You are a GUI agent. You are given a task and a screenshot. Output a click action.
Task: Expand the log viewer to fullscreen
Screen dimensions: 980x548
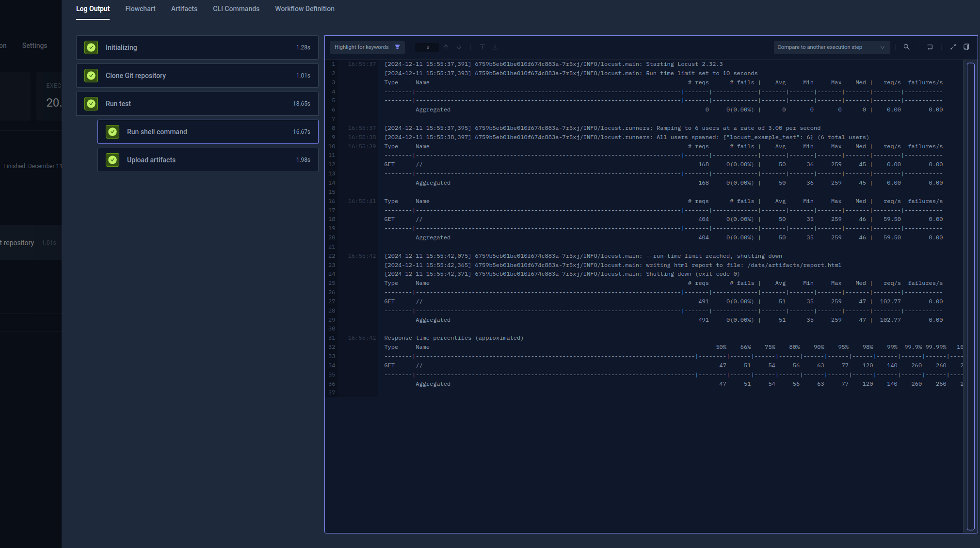pos(953,47)
